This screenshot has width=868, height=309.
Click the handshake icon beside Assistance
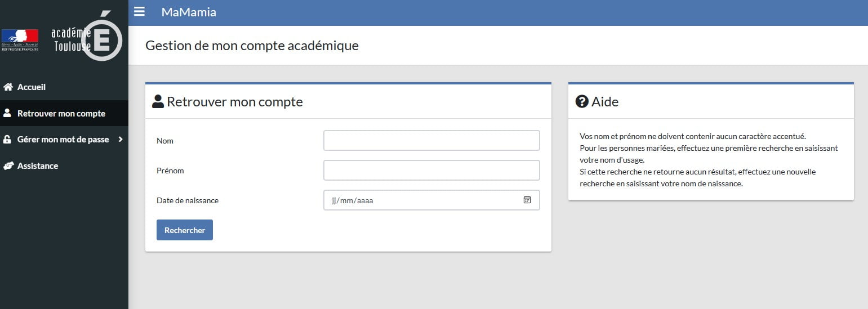(8, 166)
